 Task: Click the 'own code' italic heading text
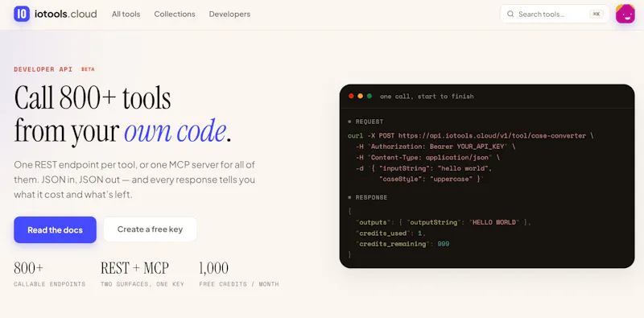point(175,131)
